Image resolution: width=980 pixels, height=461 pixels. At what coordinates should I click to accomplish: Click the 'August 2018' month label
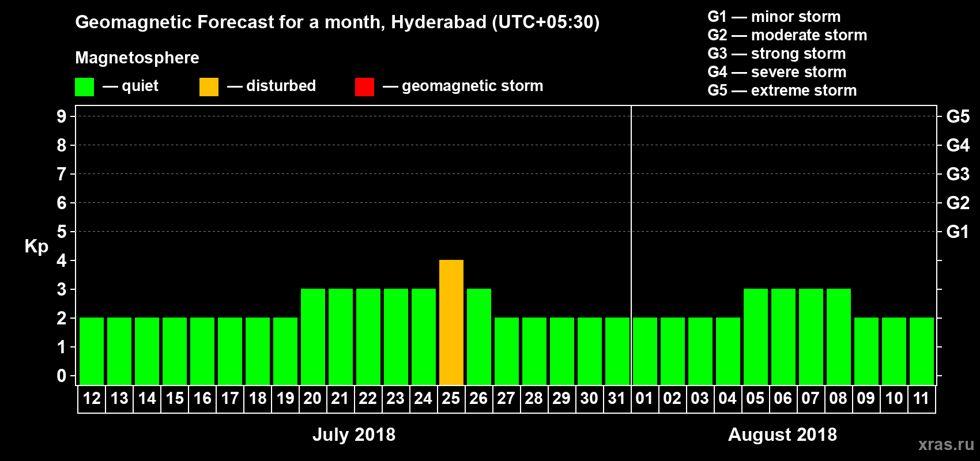(783, 434)
